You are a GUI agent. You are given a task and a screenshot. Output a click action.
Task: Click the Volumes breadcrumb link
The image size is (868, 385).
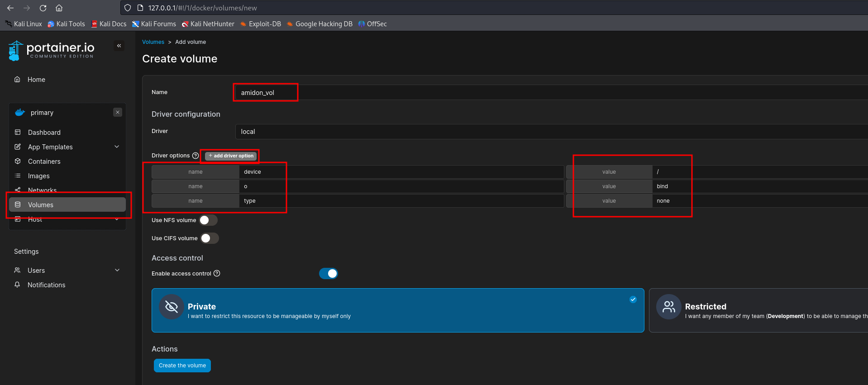click(x=153, y=42)
